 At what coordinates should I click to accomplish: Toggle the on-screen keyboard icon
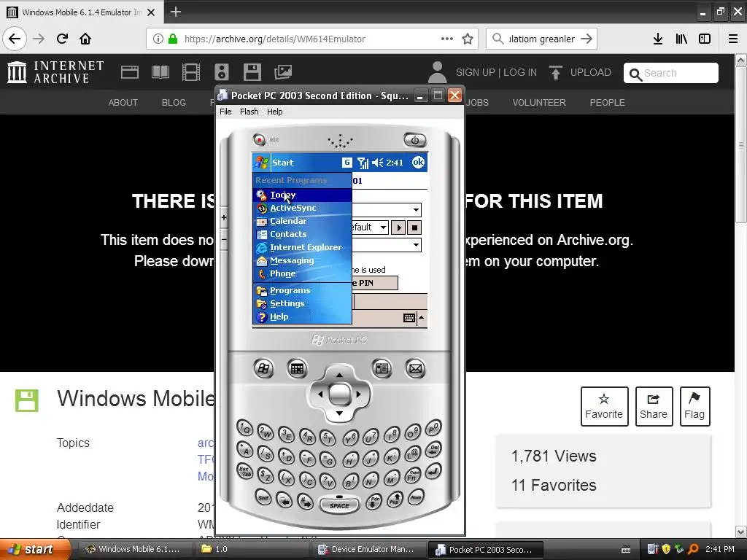point(409,318)
